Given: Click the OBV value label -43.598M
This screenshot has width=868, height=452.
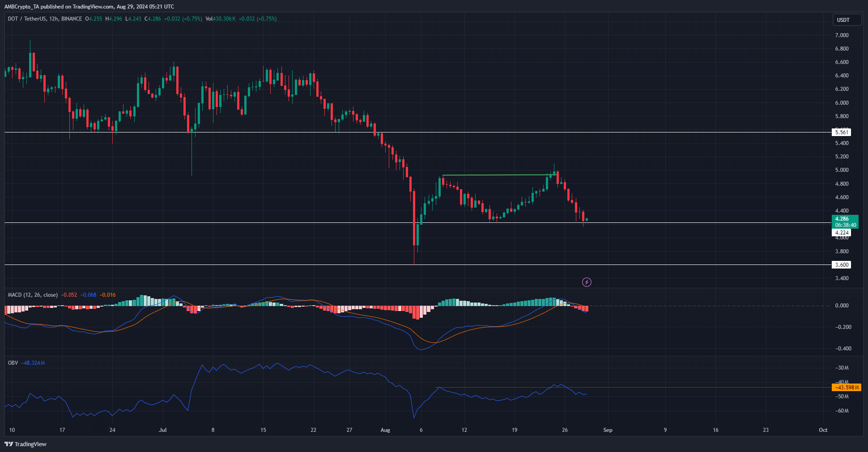Looking at the screenshot, I should [847, 388].
